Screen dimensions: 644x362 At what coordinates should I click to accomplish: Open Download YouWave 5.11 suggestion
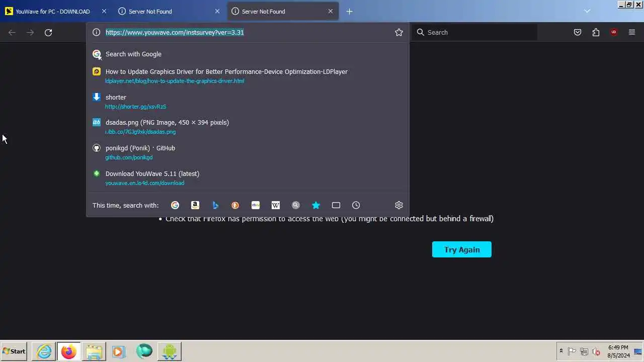coord(248,178)
